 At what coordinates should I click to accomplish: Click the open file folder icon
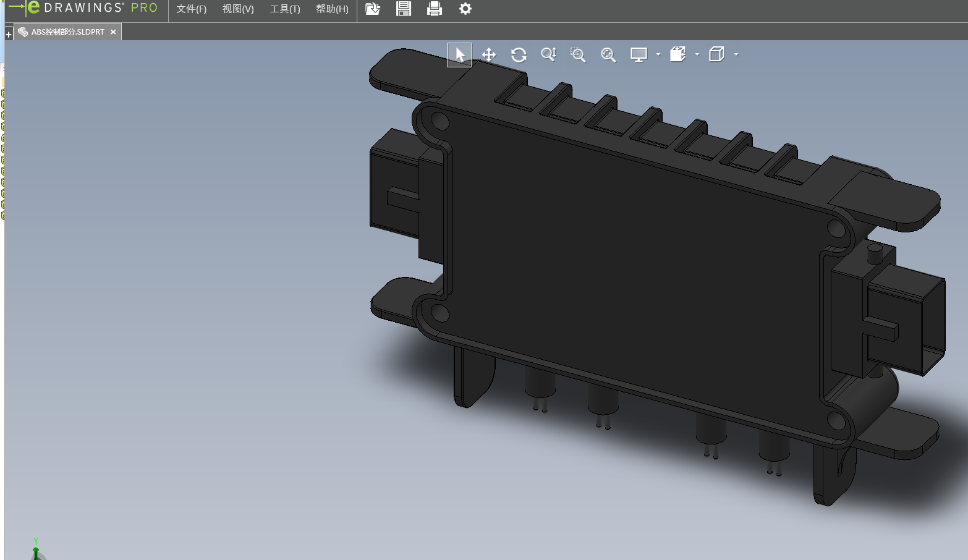coord(373,9)
